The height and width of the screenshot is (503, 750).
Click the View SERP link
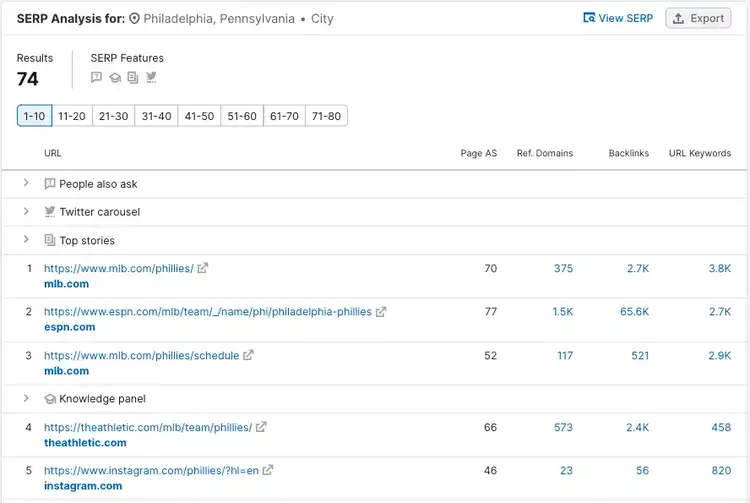click(618, 18)
